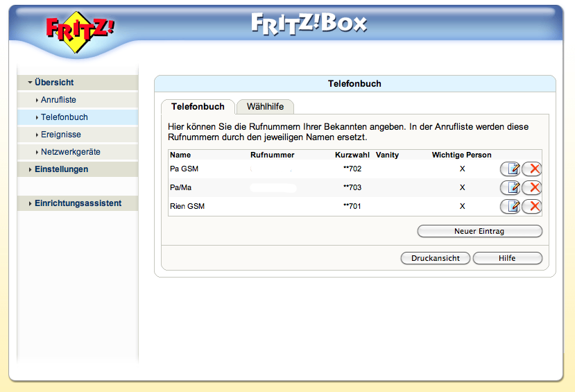Edit the Pa/Ma phonebook entry
The width and height of the screenshot is (575, 392).
(x=510, y=188)
